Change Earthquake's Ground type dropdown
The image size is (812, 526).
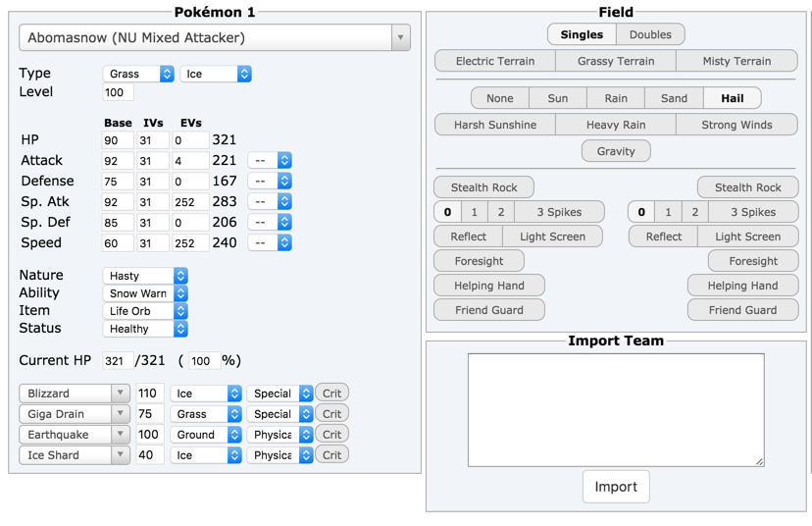[x=206, y=435]
